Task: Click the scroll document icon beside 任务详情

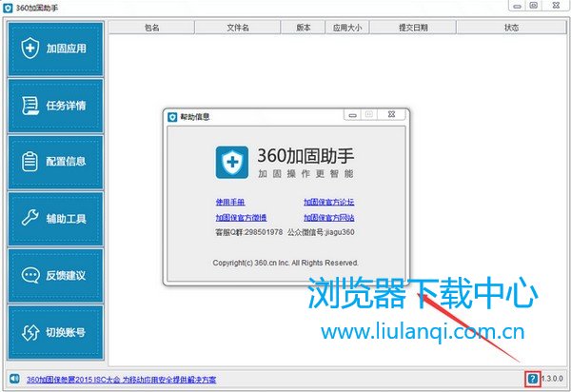Action: coord(30,106)
